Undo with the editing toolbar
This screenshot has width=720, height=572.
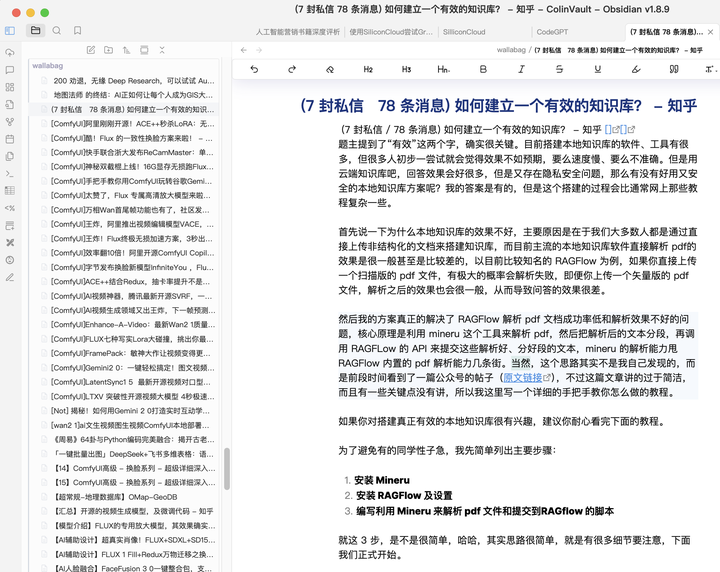pyautogui.click(x=254, y=69)
